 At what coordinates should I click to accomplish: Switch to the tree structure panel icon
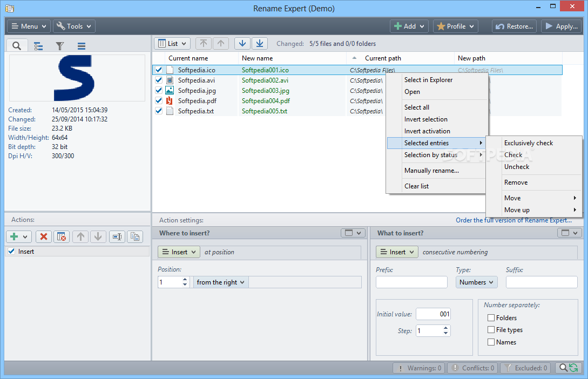pyautogui.click(x=38, y=46)
